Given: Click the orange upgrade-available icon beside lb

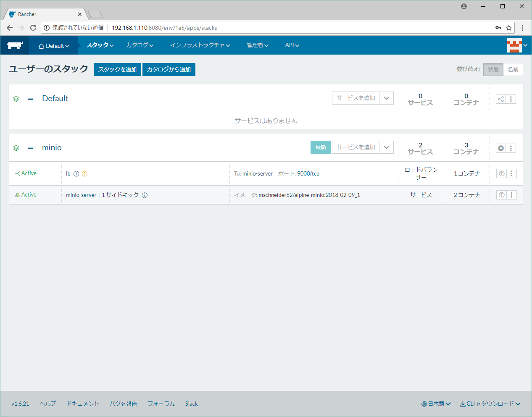Looking at the screenshot, I should [x=84, y=174].
